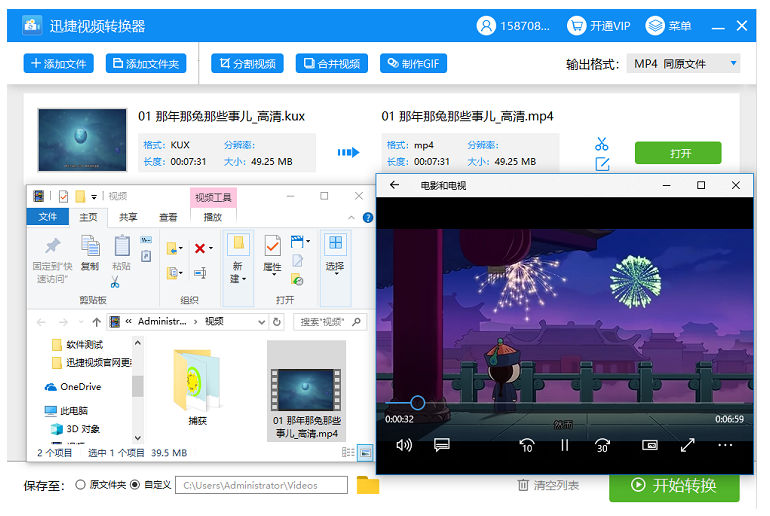Open the subtitles captions icon in player
Viewport: 770px width, 516px height.
click(x=441, y=445)
